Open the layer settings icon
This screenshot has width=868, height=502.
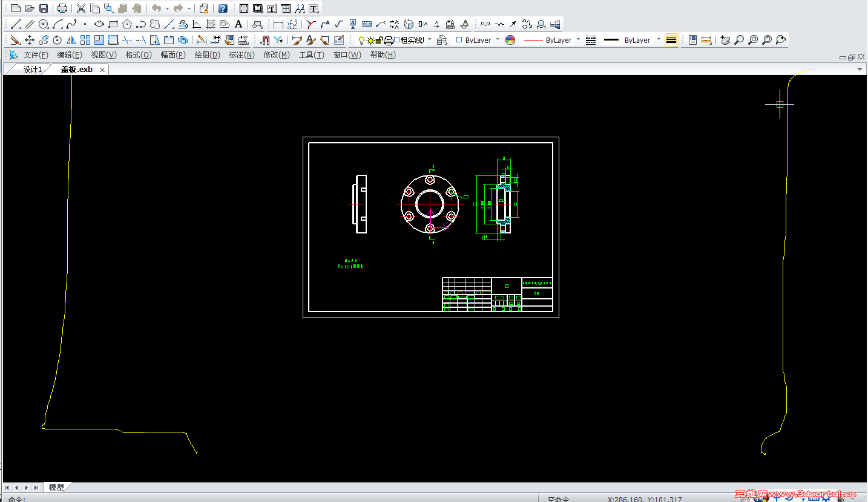442,40
